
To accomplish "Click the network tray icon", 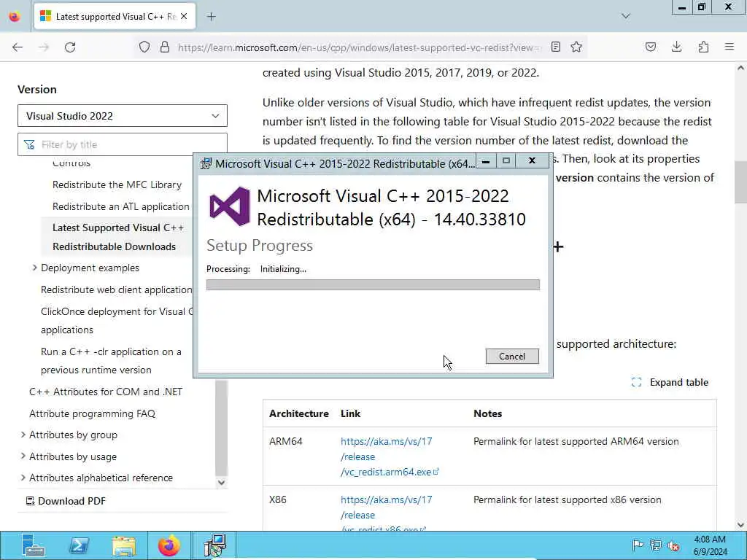I will click(656, 545).
